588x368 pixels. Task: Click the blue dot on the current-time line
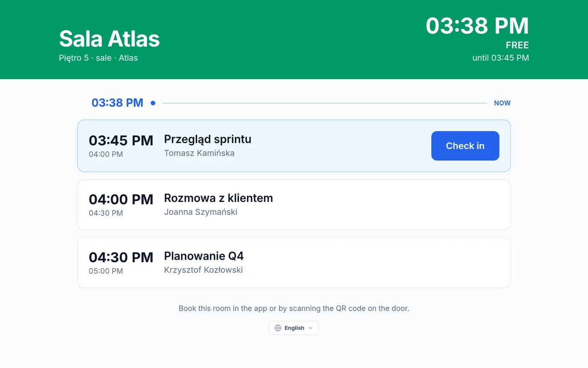pyautogui.click(x=153, y=103)
